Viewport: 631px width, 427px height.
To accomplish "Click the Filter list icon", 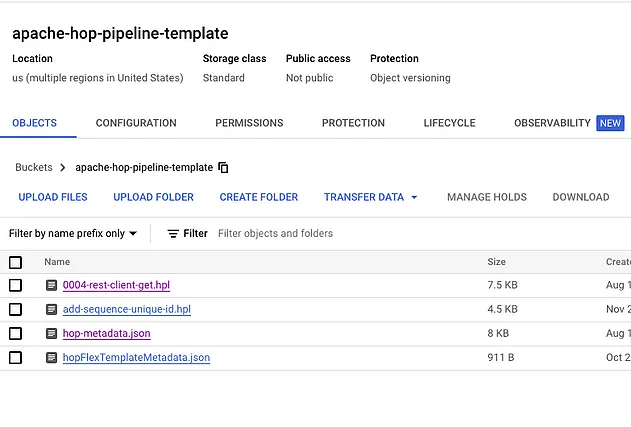I will click(173, 234).
